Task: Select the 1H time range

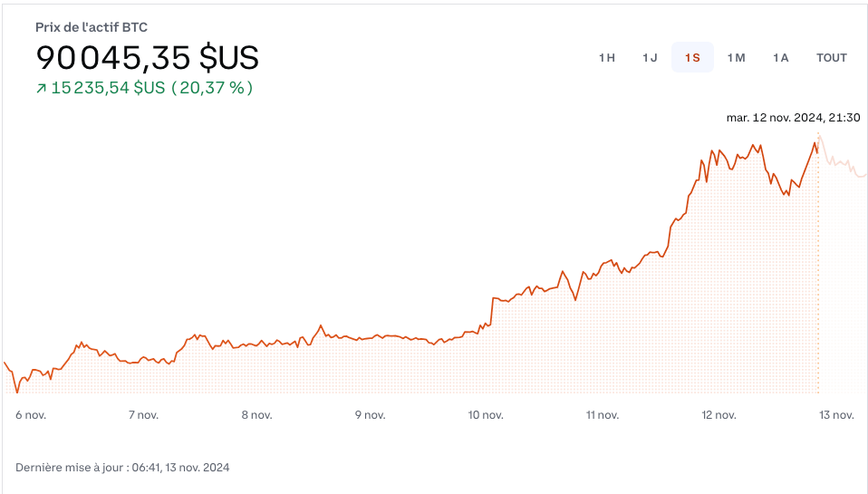Action: pos(607,58)
